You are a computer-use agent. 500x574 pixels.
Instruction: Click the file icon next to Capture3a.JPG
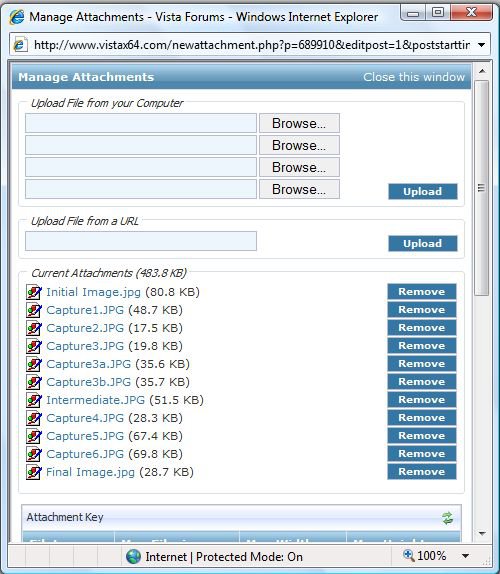(34, 364)
